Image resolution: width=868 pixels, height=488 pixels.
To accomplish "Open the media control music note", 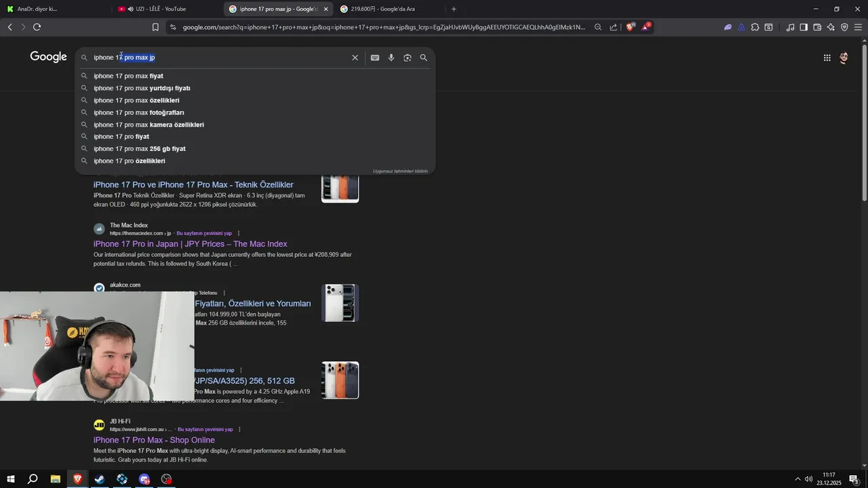I will (x=790, y=27).
